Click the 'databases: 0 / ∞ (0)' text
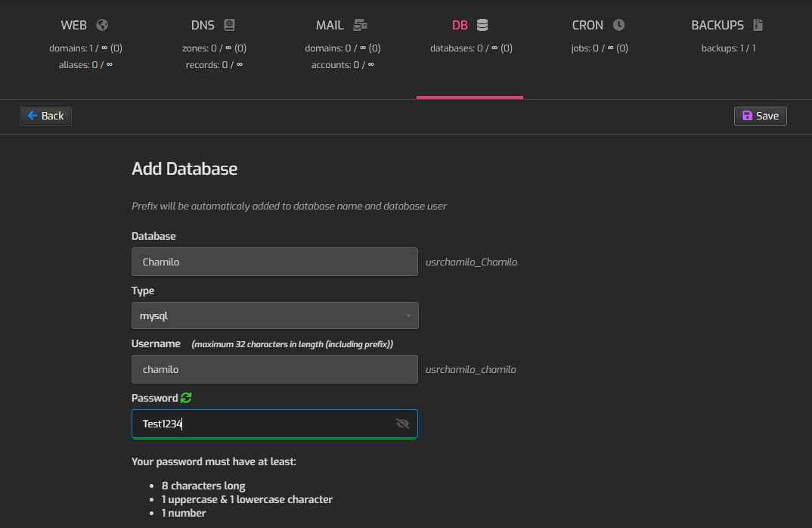The image size is (812, 528). point(471,48)
